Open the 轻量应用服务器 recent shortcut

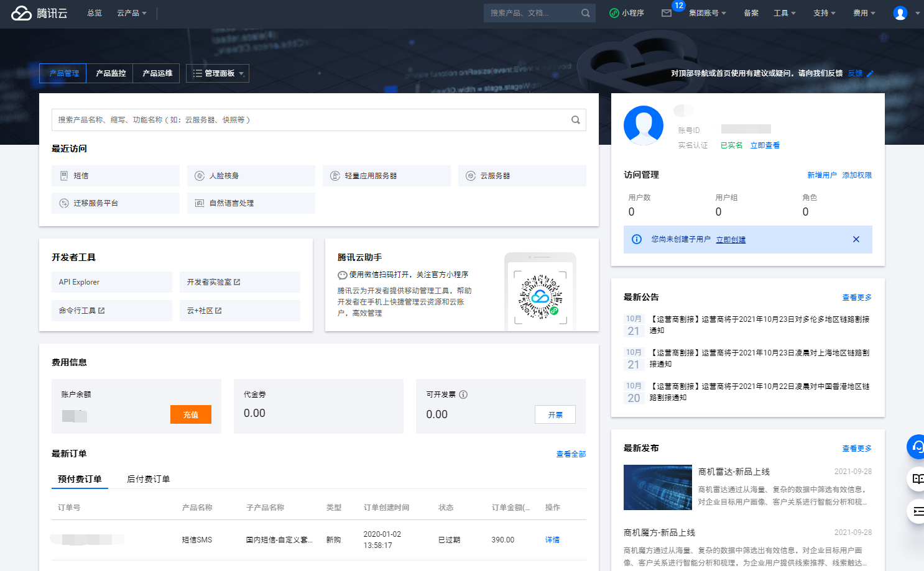point(386,176)
